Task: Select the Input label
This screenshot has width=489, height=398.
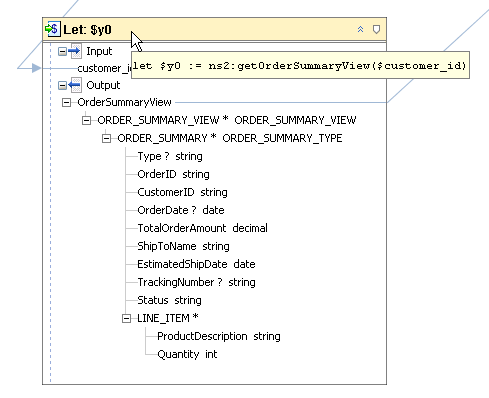Action: (x=99, y=51)
